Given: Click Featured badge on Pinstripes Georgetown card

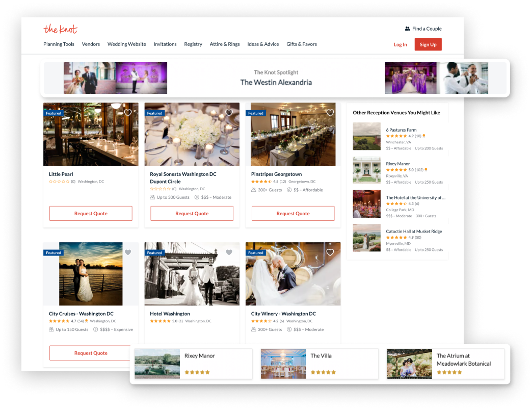Looking at the screenshot, I should click(255, 113).
